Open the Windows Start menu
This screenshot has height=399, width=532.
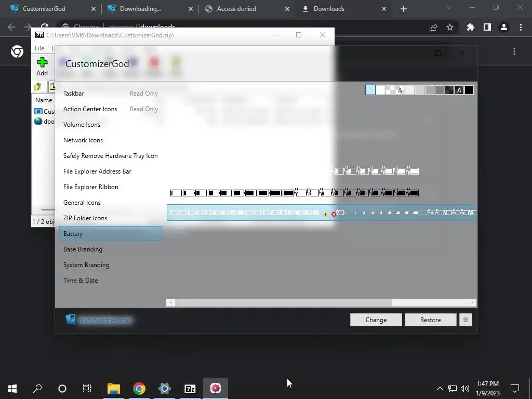click(12, 389)
